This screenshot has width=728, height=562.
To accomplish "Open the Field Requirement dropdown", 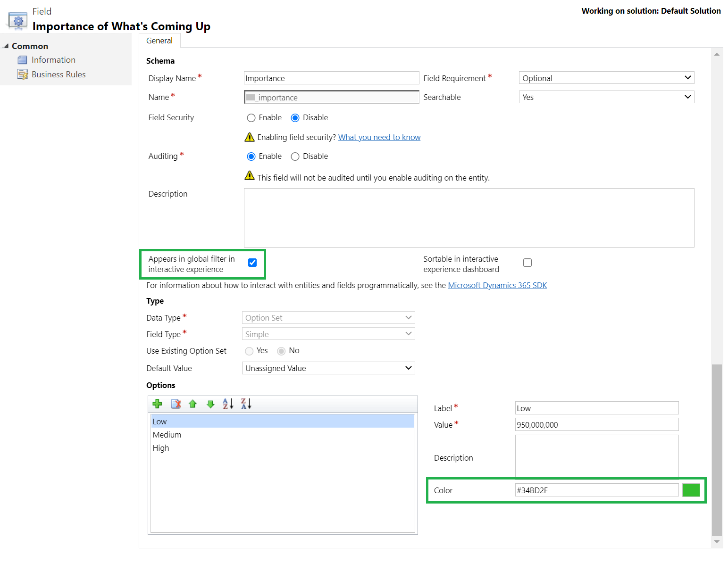I will [606, 78].
